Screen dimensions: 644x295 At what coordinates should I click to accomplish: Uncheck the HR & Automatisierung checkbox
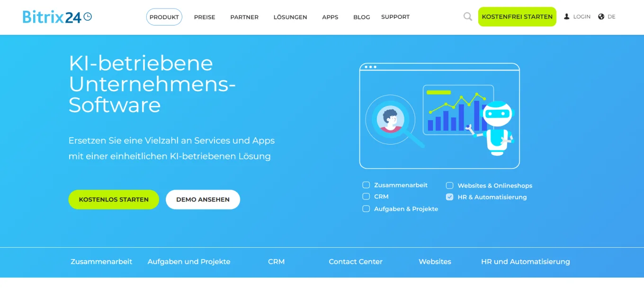[x=449, y=197]
